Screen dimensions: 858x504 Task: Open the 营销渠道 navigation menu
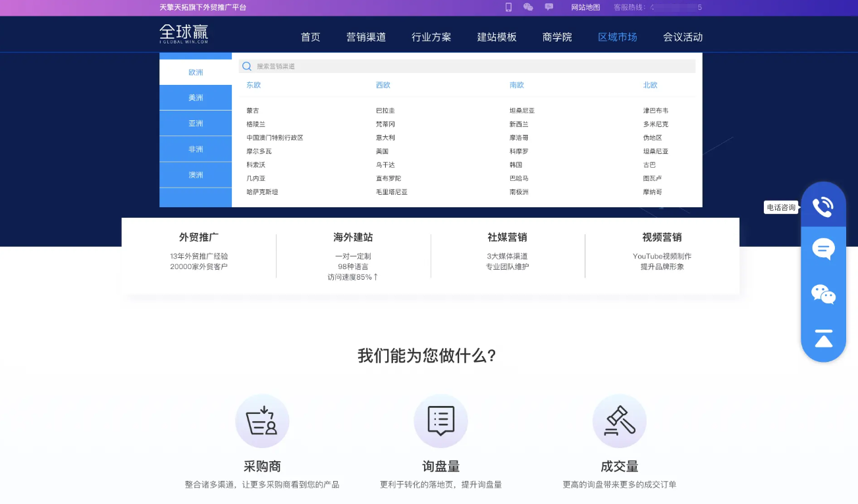coord(366,38)
